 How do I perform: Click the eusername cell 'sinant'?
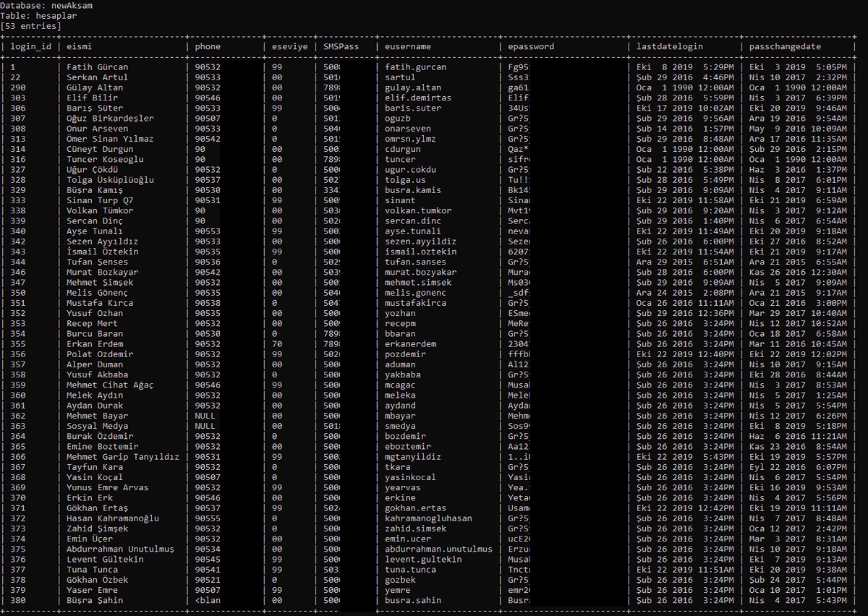click(400, 200)
